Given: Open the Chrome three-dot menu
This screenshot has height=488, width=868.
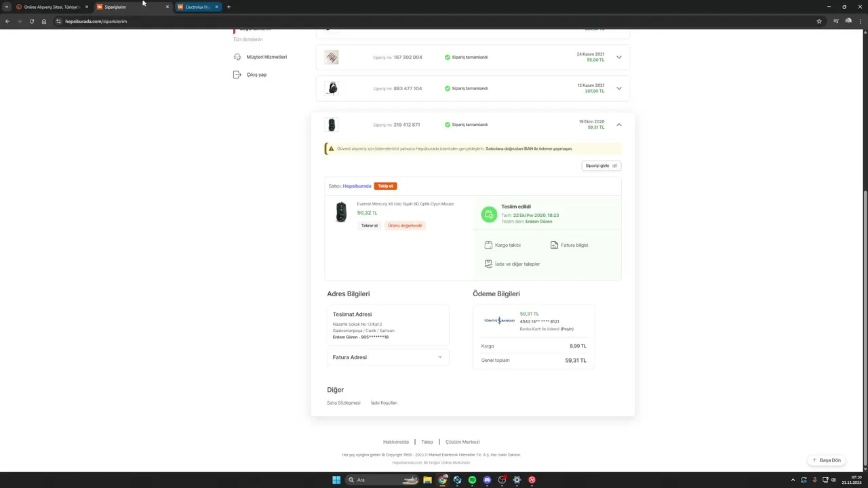Looking at the screenshot, I should [x=861, y=21].
